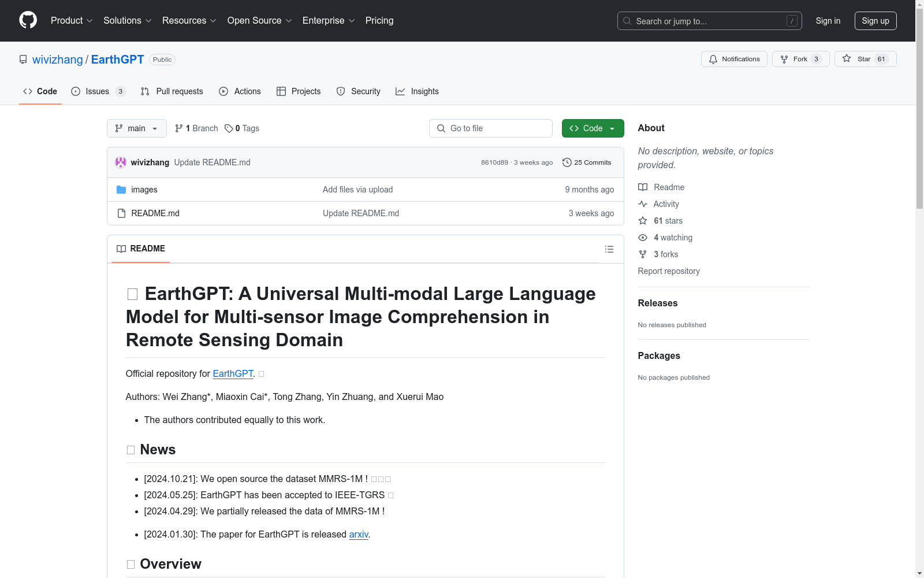Click the Notifications button

pyautogui.click(x=734, y=59)
